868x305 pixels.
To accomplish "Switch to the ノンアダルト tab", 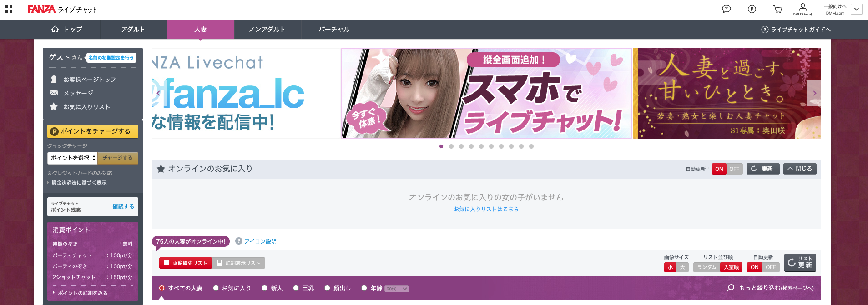I will (x=267, y=30).
